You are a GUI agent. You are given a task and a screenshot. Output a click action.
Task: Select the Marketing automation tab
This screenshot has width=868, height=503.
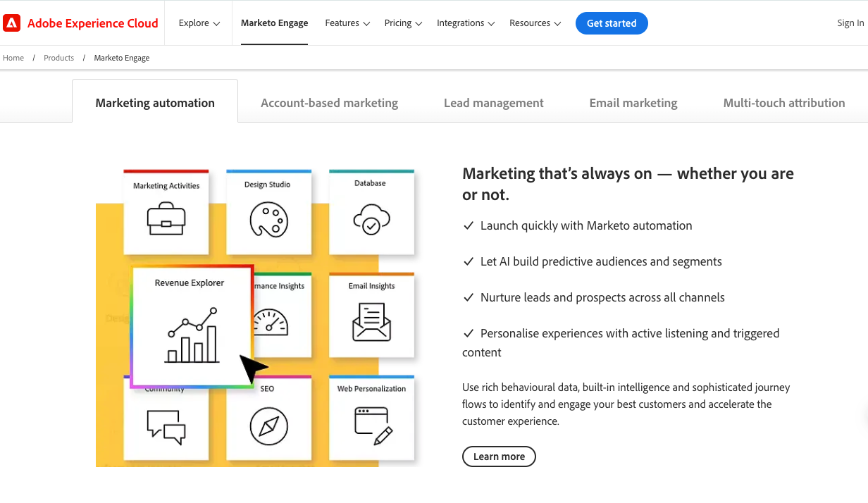point(155,103)
